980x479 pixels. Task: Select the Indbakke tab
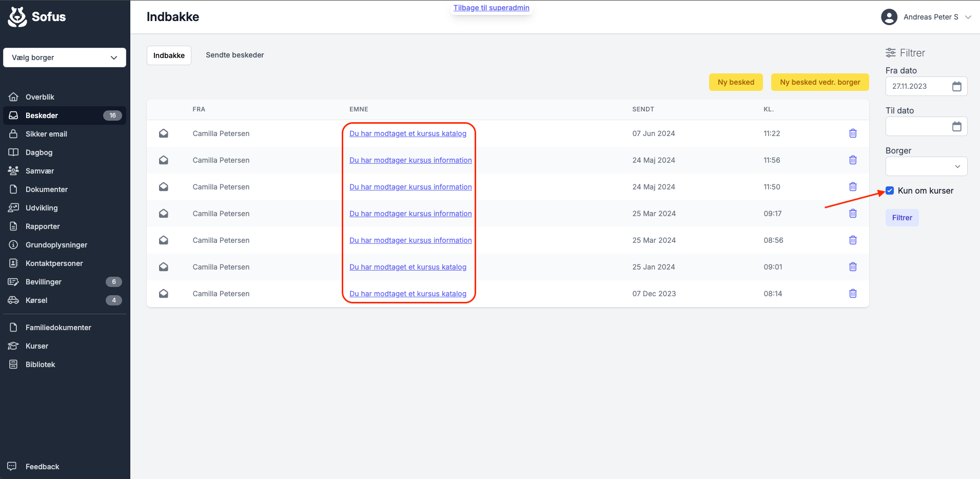coord(169,55)
